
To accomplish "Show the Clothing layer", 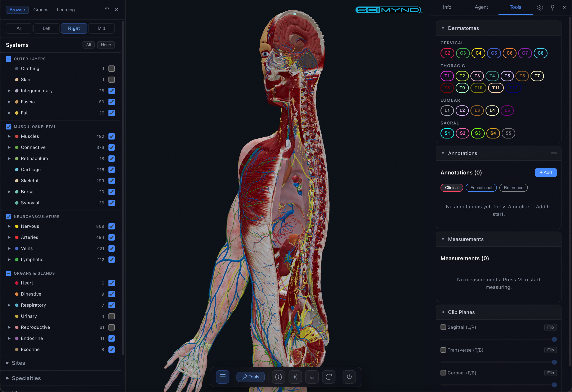I will click(x=112, y=69).
